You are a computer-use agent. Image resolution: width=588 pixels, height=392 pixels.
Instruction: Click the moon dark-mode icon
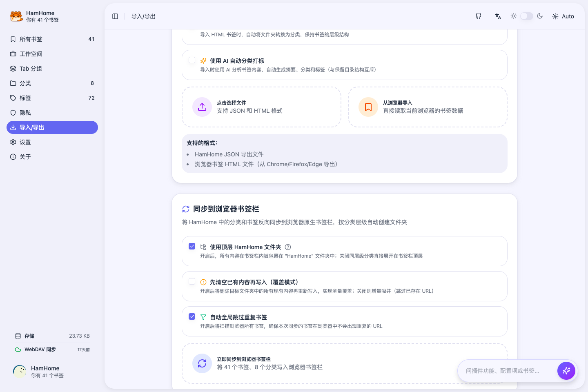pyautogui.click(x=540, y=16)
